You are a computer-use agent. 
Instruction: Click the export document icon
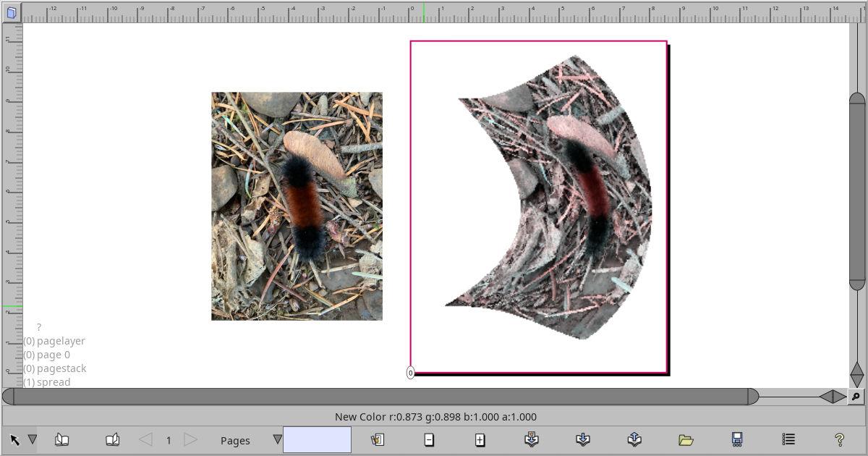point(634,439)
